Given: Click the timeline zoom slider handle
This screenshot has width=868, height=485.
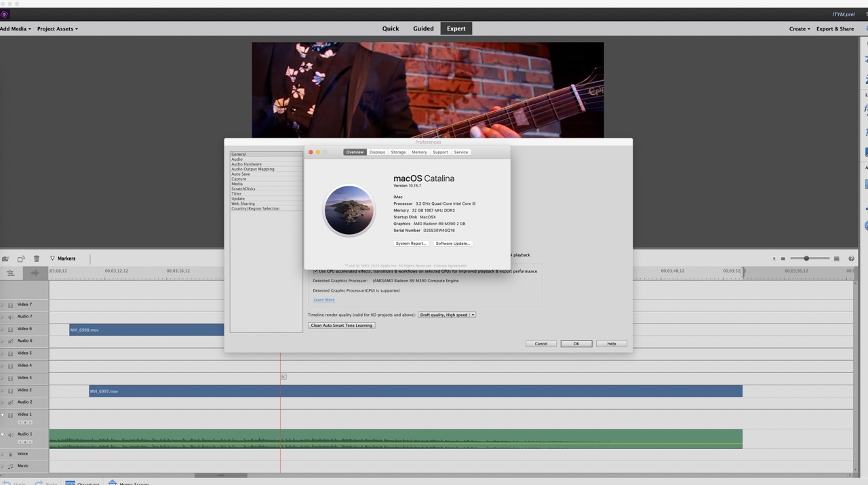Looking at the screenshot, I should (806, 258).
